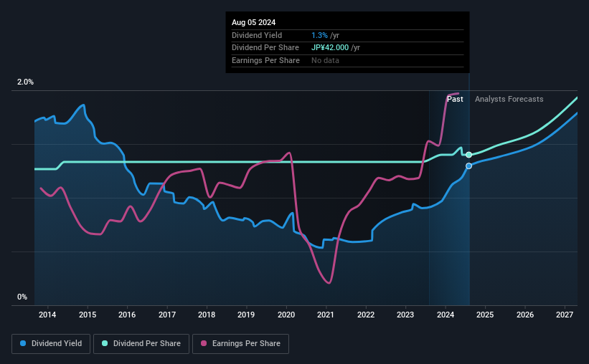
Task: Toggle the Dividend Yield legend button
Action: pyautogui.click(x=51, y=344)
